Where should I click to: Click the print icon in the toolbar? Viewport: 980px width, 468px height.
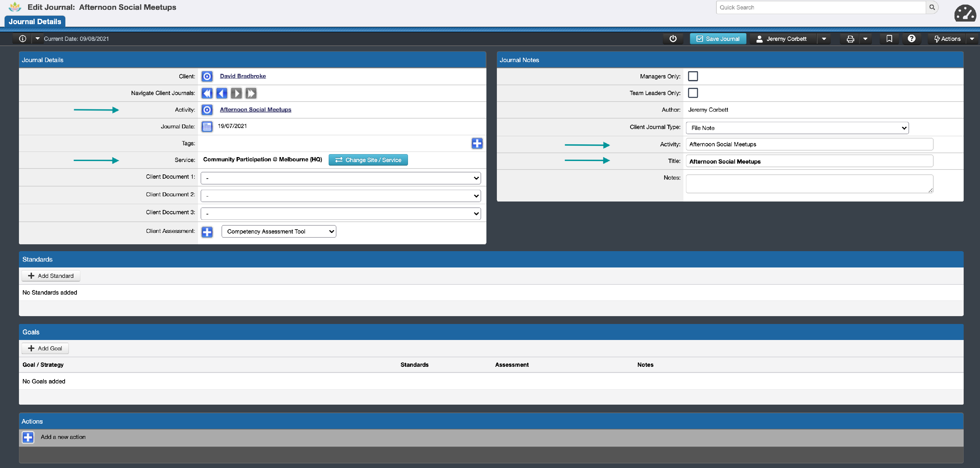pos(850,39)
